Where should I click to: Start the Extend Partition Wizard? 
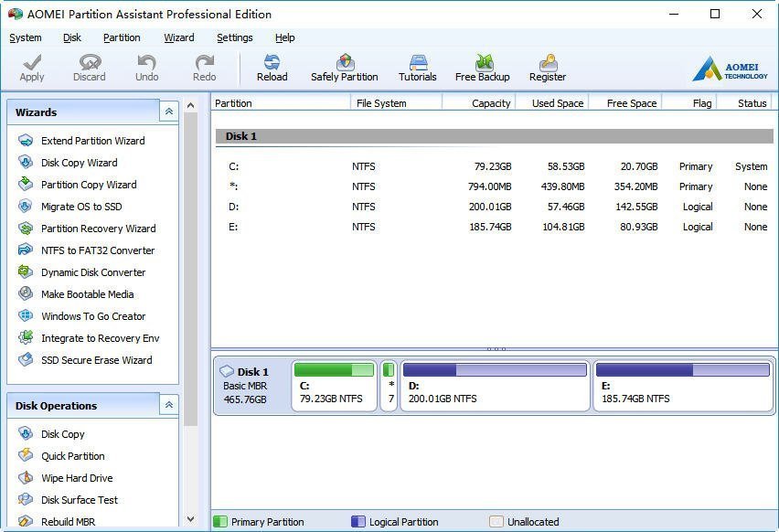[x=93, y=141]
